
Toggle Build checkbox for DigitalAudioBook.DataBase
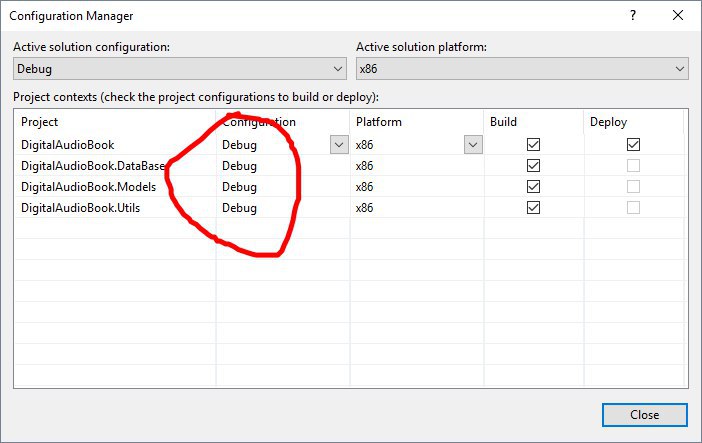tap(533, 166)
